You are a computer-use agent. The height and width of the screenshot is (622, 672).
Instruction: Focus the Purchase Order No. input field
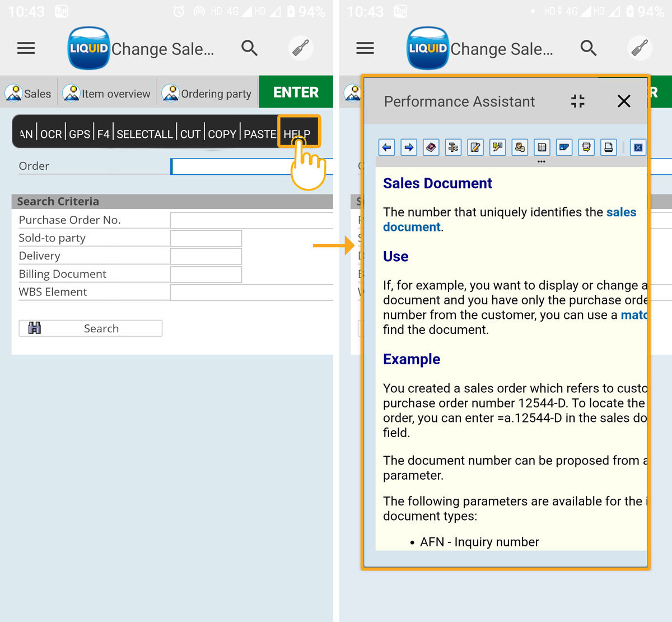[251, 220]
